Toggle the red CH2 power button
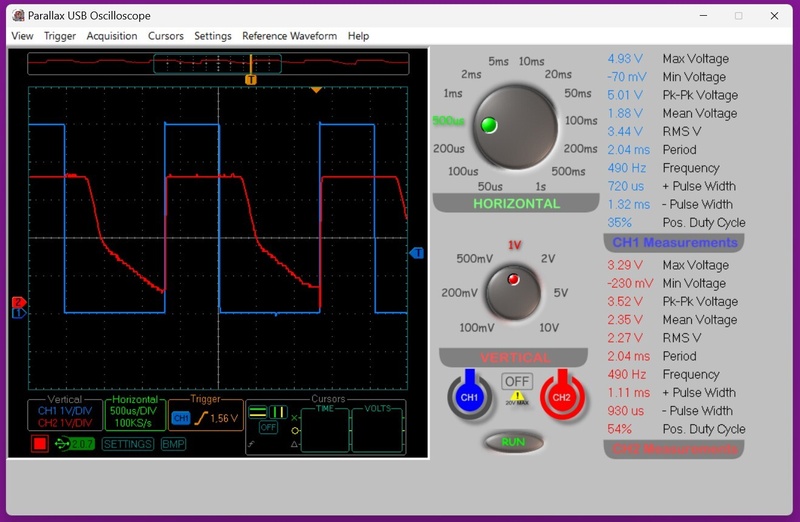Image resolution: width=800 pixels, height=522 pixels. (562, 395)
